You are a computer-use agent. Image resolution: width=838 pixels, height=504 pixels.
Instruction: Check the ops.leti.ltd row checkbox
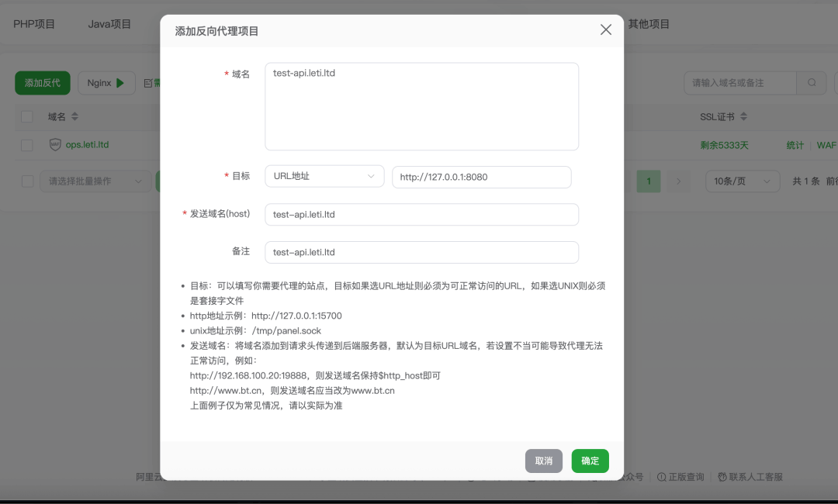click(27, 145)
